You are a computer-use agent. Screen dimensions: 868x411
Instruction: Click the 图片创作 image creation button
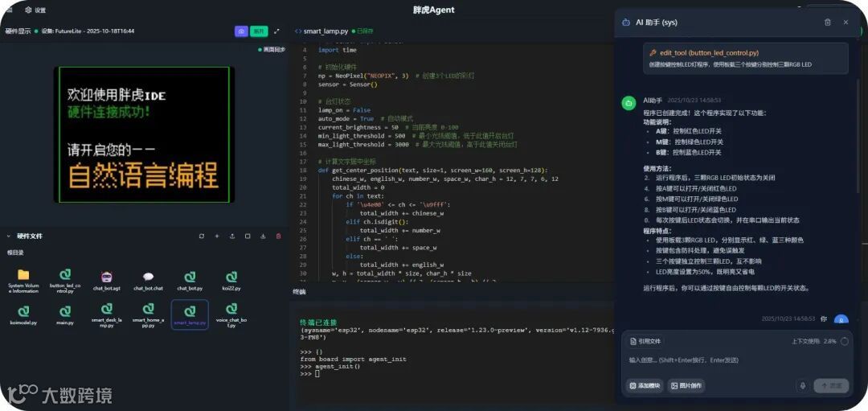[686, 385]
